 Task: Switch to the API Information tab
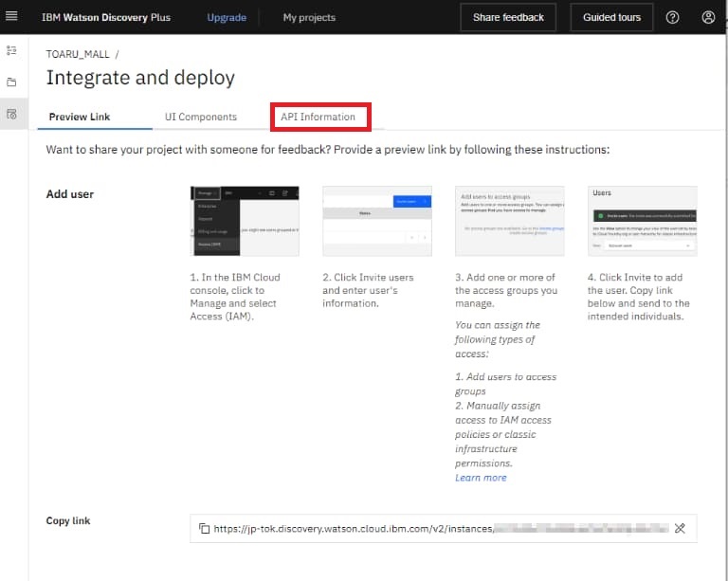318,117
